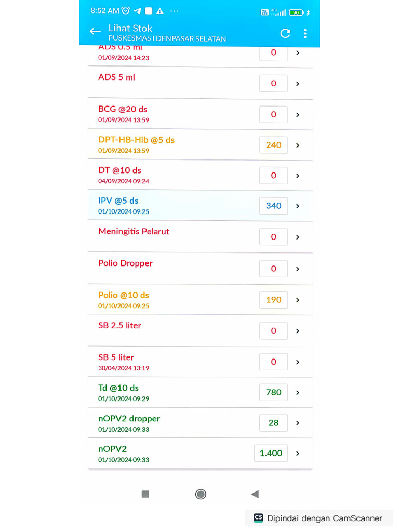Click the nOPV2 stock value 1.400
The height and width of the screenshot is (532, 399).
271,453
